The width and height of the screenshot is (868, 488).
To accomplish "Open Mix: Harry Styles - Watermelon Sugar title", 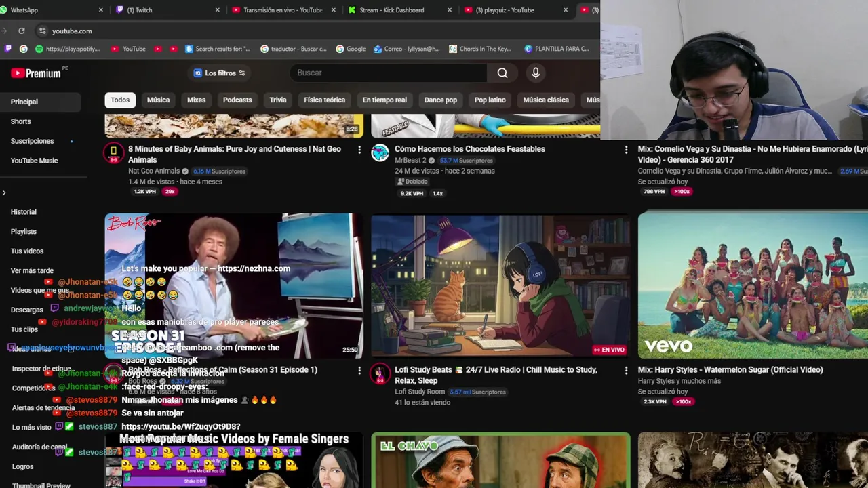I will (730, 370).
